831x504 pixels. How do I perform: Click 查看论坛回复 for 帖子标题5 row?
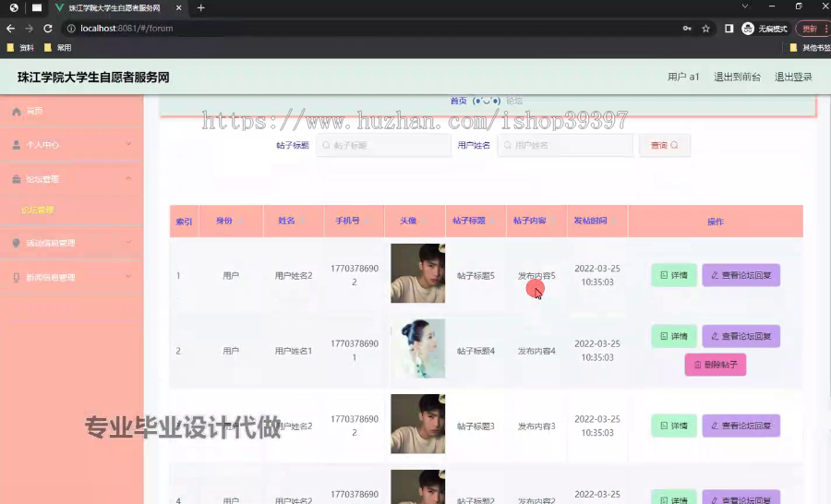pyautogui.click(x=741, y=276)
